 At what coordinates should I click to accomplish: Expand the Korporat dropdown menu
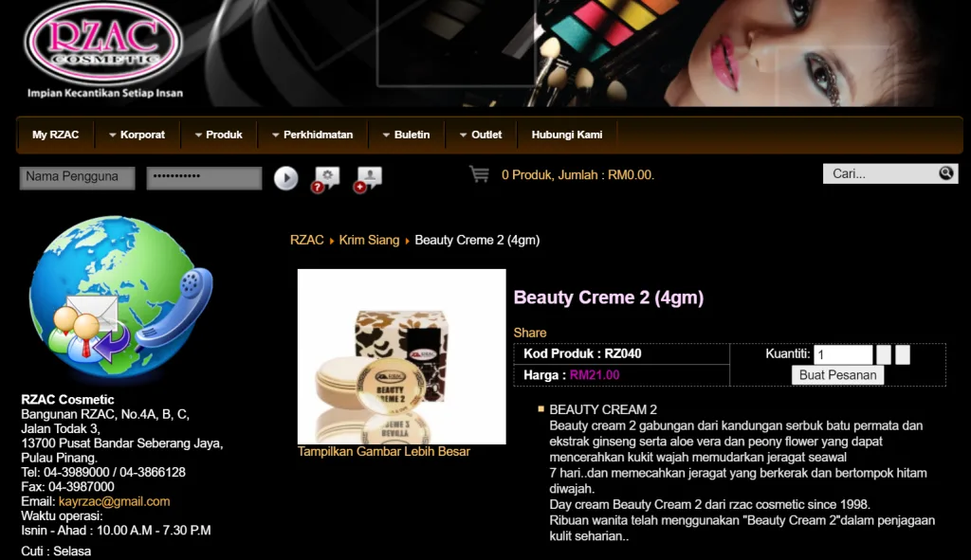[x=137, y=135]
